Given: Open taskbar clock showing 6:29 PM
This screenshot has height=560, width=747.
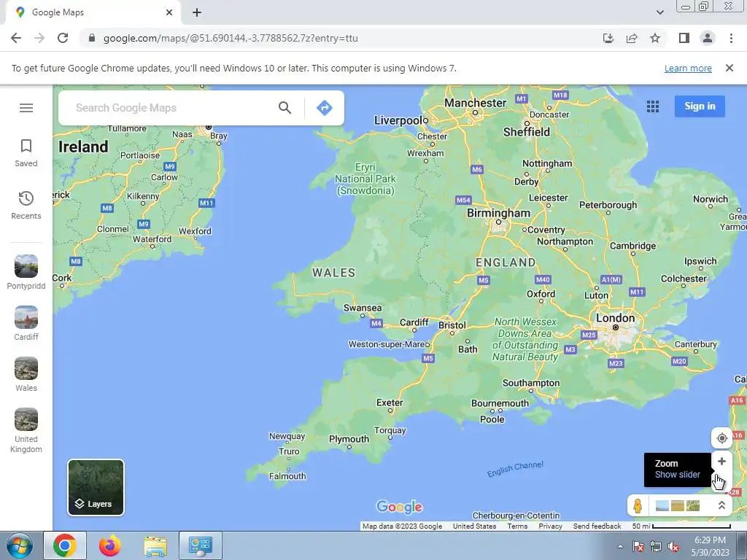Looking at the screenshot, I should (710, 546).
